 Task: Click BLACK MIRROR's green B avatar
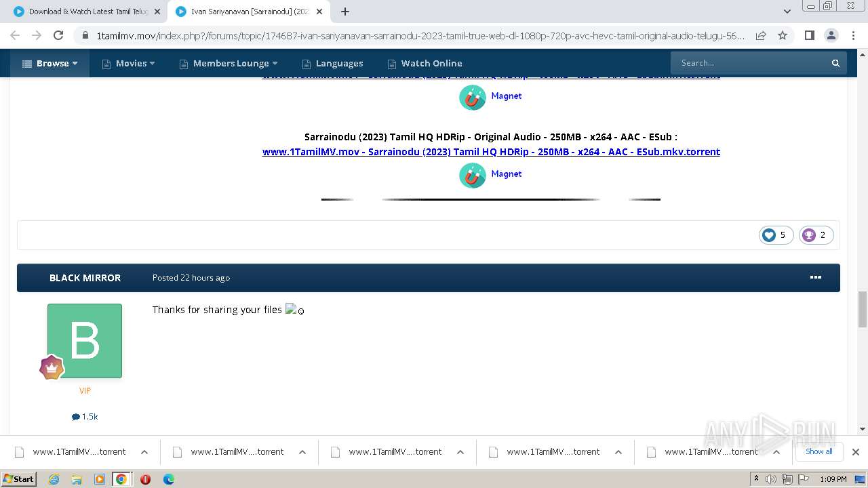pos(85,341)
